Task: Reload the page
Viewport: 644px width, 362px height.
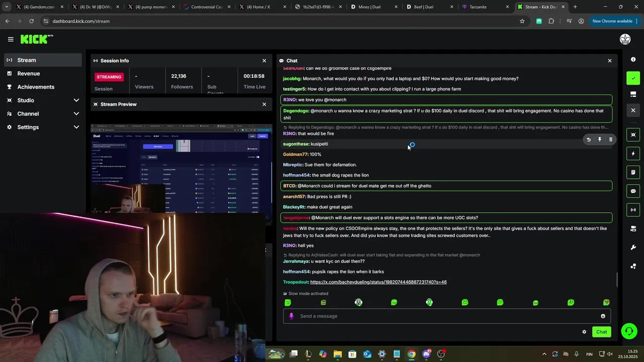Action: pos(31,21)
